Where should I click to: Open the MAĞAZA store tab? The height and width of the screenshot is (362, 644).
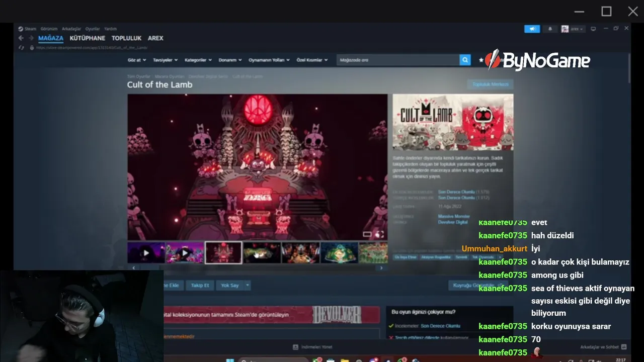(x=51, y=38)
